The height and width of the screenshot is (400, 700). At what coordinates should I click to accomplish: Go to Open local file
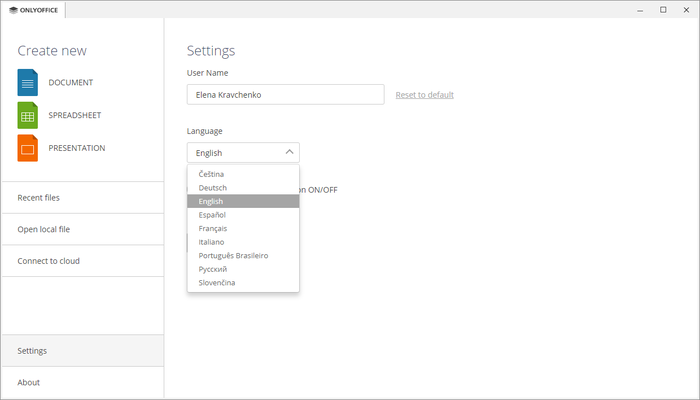coord(43,229)
